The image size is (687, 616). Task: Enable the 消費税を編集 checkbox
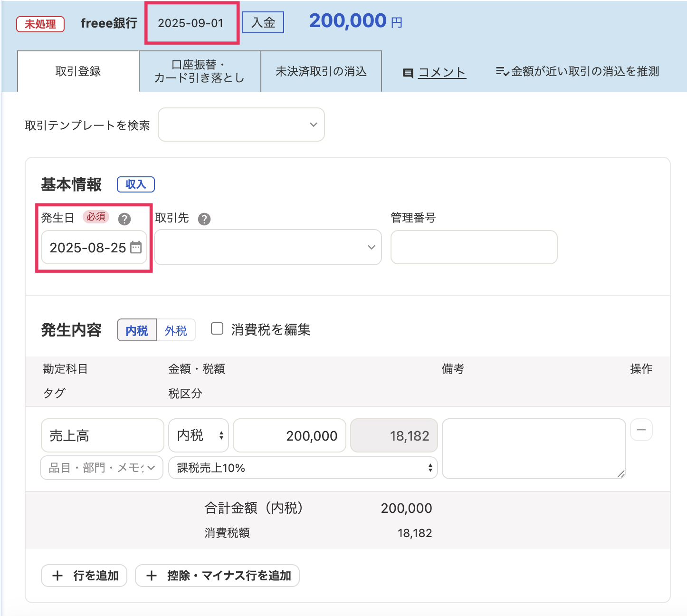pyautogui.click(x=217, y=328)
